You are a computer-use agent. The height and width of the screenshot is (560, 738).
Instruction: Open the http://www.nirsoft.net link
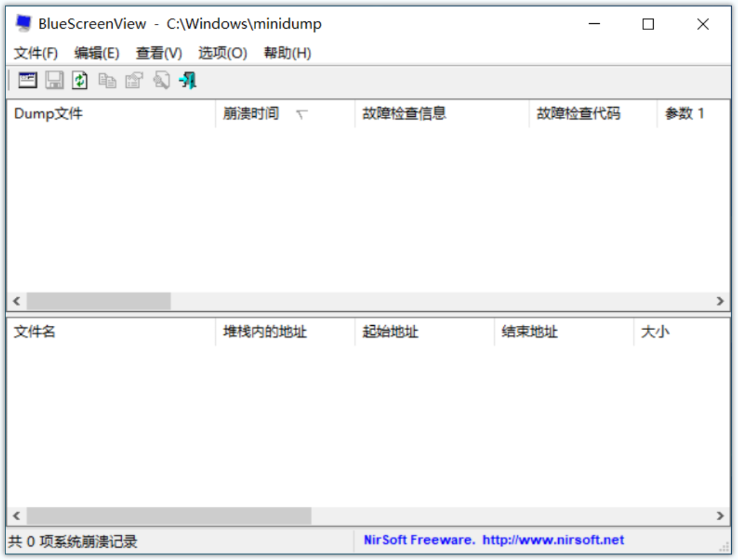(553, 540)
